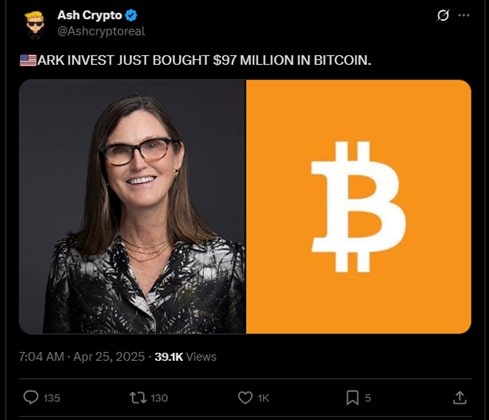The width and height of the screenshot is (489, 420).
Task: Click the Apr 25, 2025 date
Action: (x=109, y=357)
